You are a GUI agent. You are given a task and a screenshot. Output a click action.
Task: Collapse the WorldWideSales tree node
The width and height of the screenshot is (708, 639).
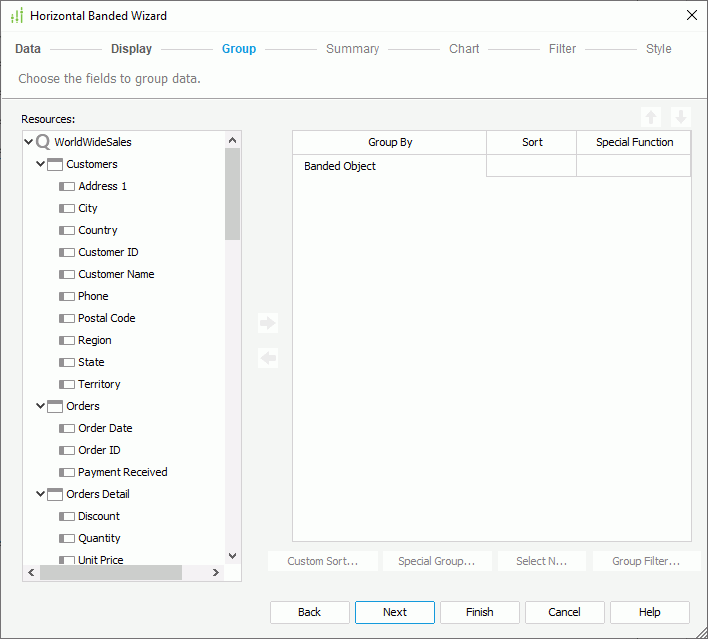(x=29, y=142)
